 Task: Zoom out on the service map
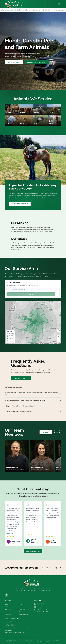tap(58, 340)
